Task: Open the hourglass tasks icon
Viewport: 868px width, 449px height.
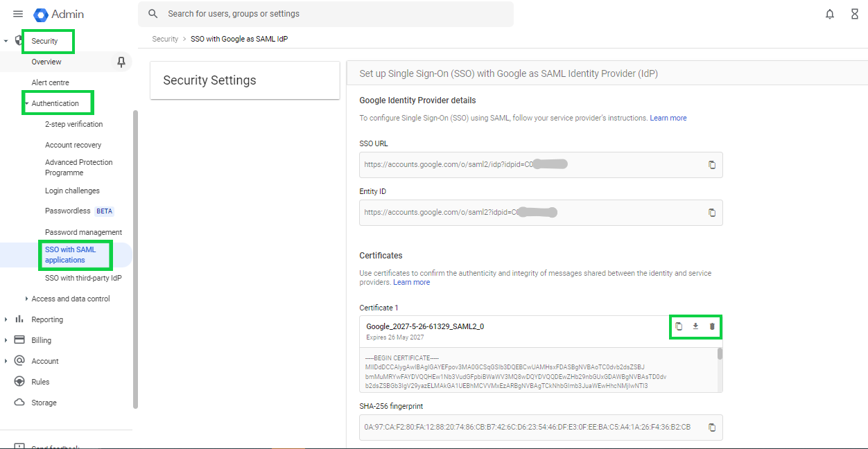Action: coord(855,14)
